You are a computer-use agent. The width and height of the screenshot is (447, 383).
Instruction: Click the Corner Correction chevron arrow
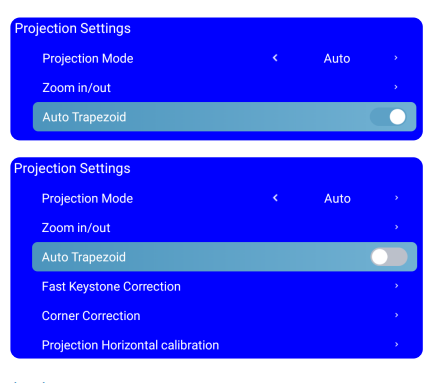pyautogui.click(x=396, y=315)
